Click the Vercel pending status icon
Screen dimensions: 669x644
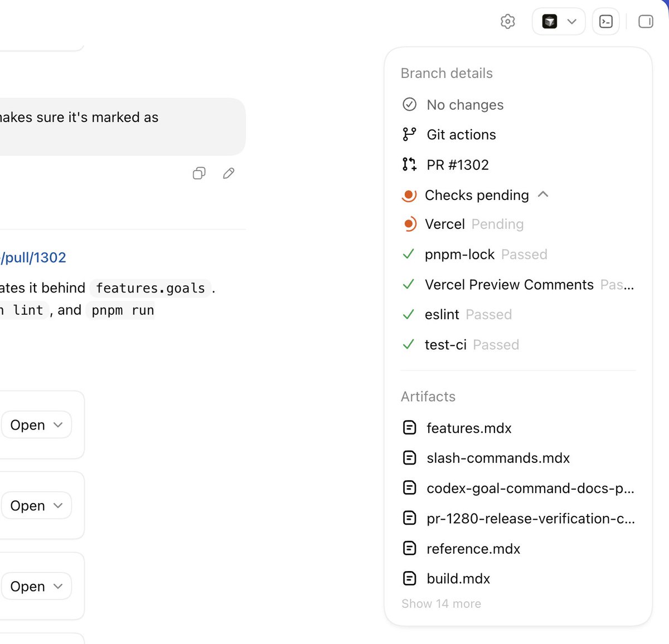[409, 224]
